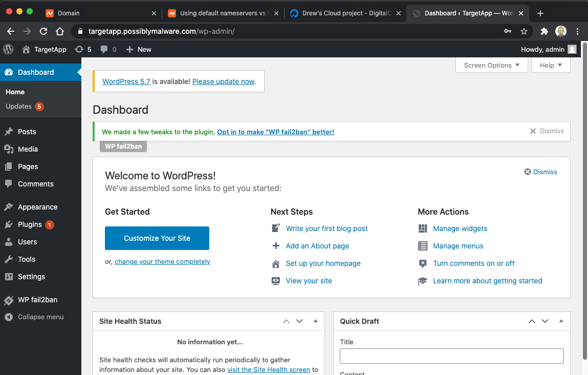
Task: Dismiss the WP fail2ban notice
Action: pyautogui.click(x=547, y=131)
